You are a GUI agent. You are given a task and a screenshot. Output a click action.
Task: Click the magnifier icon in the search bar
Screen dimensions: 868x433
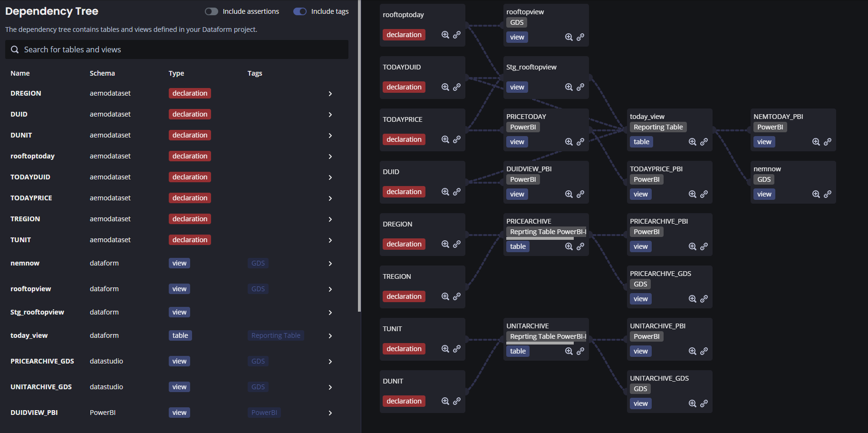coord(15,49)
